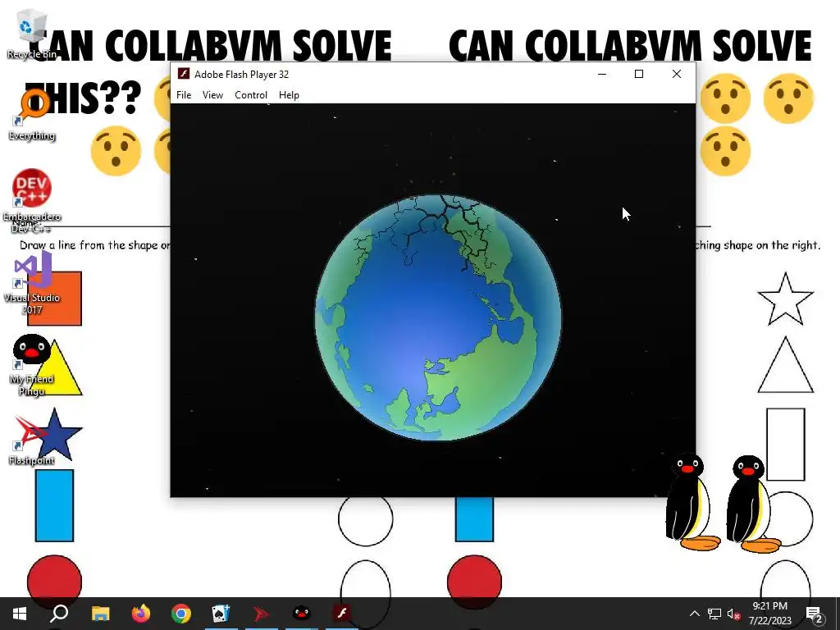Select My Friend Pingu desktop shortcut
Screen dimensions: 840x630
31,365
